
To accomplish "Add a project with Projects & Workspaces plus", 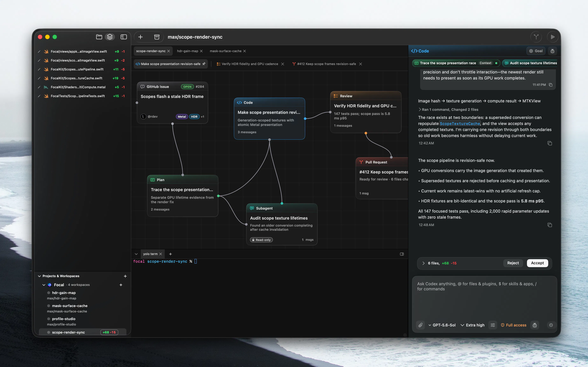I will (x=125, y=276).
